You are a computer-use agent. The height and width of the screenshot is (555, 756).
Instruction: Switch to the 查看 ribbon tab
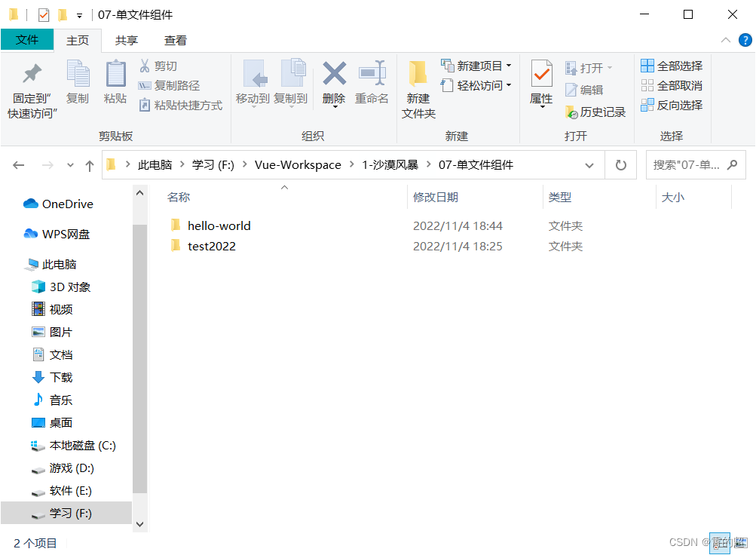(x=175, y=40)
